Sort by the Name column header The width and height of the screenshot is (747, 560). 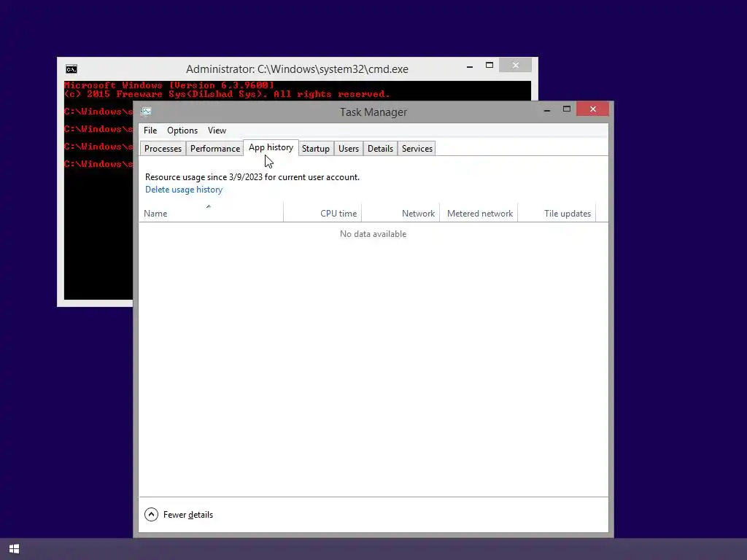(211, 212)
